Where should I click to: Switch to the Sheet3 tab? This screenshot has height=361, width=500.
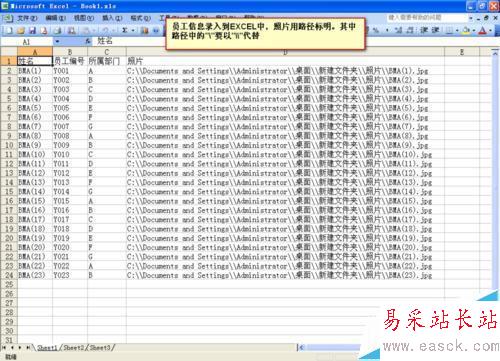[99, 348]
